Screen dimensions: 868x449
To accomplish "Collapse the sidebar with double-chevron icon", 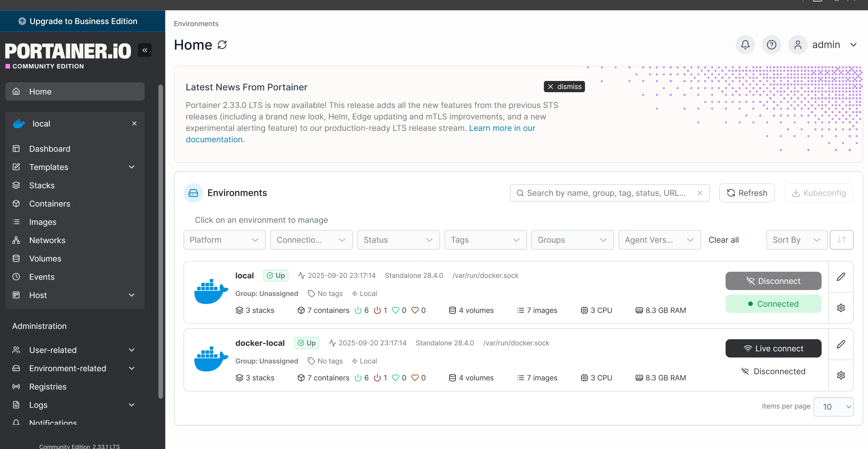I will click(144, 50).
